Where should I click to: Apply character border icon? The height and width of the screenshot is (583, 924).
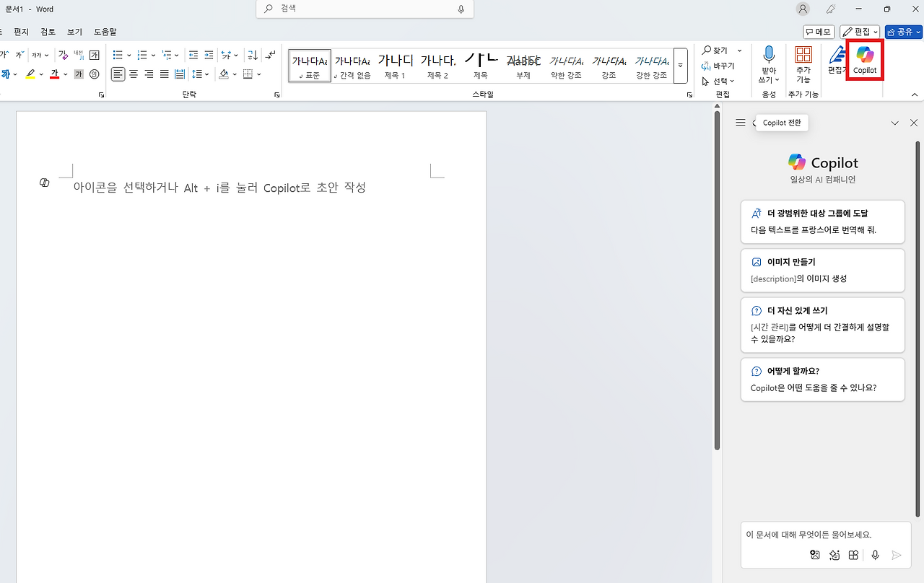[94, 55]
